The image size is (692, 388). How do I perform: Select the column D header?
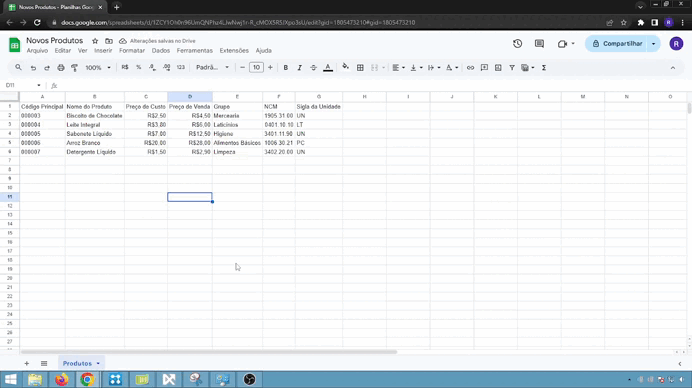click(x=190, y=97)
